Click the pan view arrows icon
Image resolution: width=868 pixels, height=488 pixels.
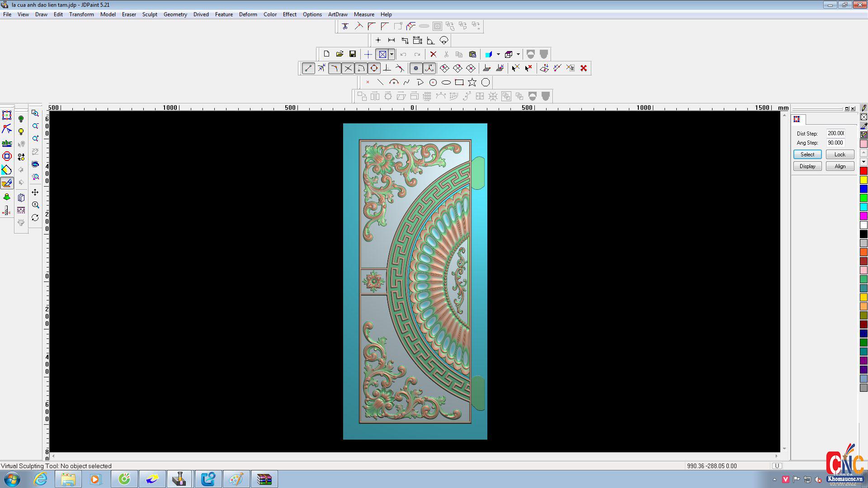(35, 192)
